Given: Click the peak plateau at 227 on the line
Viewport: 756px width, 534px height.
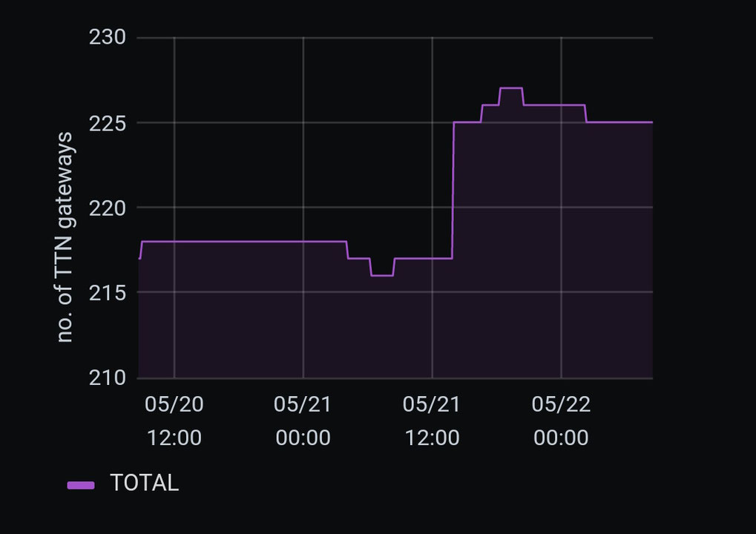Looking at the screenshot, I should (x=511, y=88).
